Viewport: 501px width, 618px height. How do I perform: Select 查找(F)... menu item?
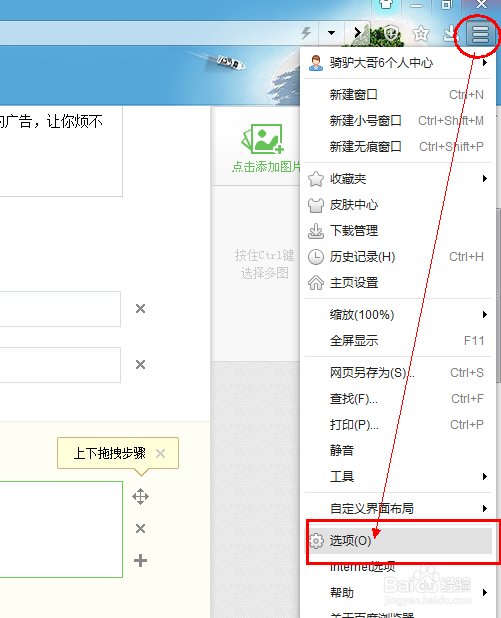[398, 398]
